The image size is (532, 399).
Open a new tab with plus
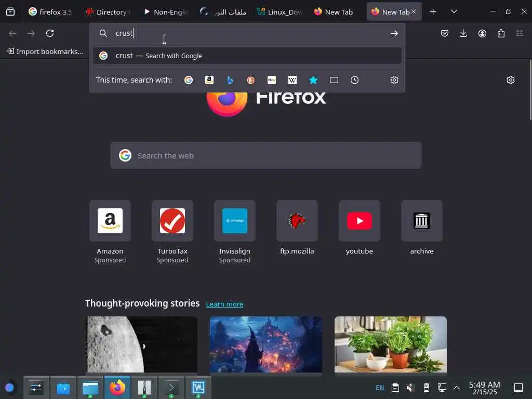tap(433, 12)
